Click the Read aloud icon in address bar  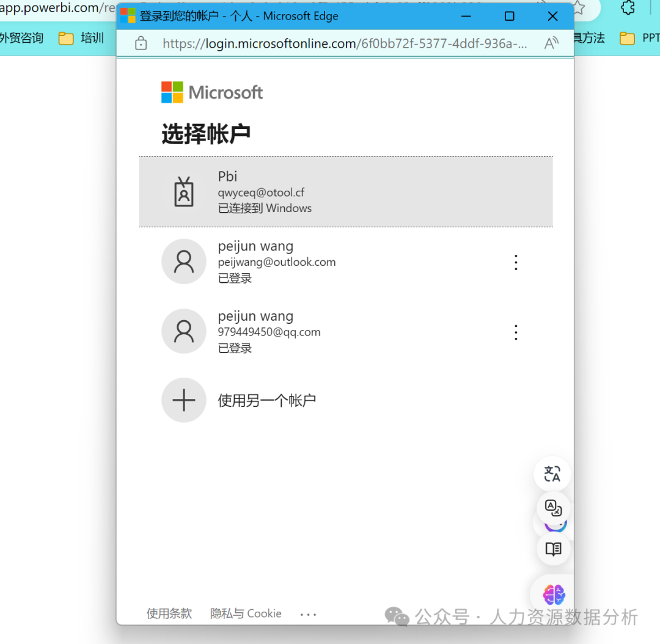point(551,43)
